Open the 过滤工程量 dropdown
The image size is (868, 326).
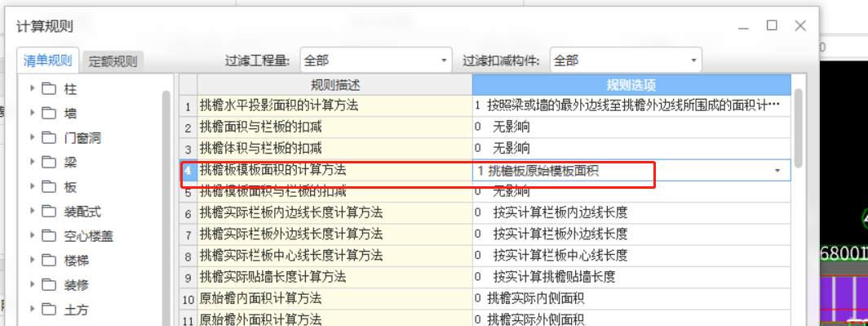point(376,60)
